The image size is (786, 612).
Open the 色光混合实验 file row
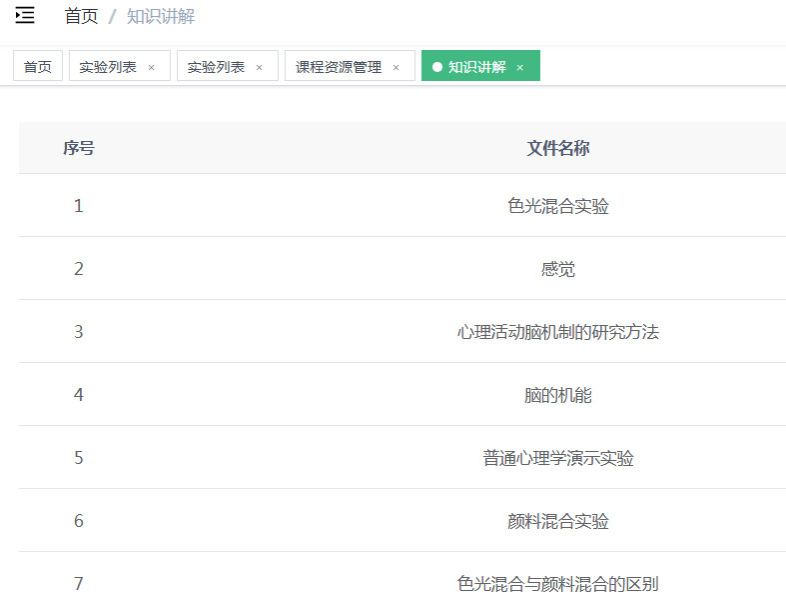[558, 206]
